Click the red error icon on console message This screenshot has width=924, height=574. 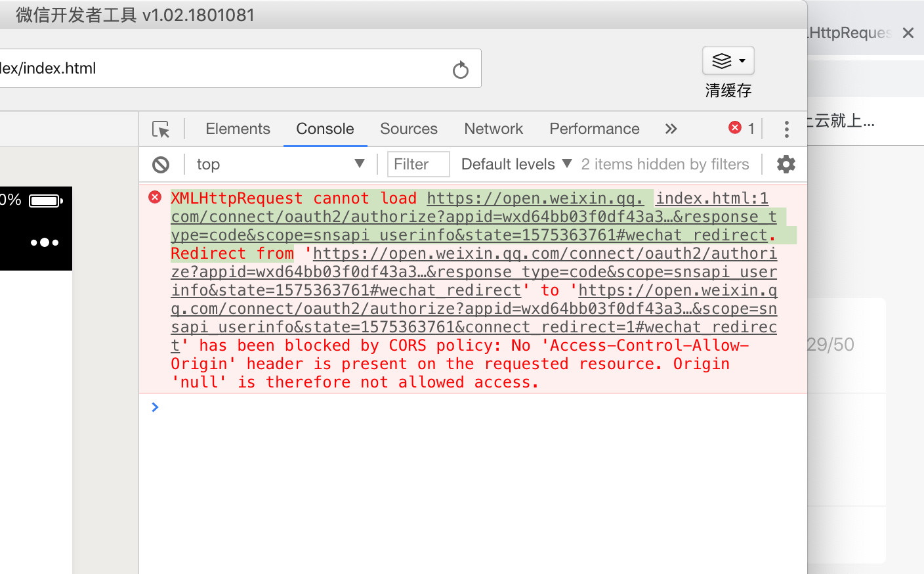(x=155, y=197)
